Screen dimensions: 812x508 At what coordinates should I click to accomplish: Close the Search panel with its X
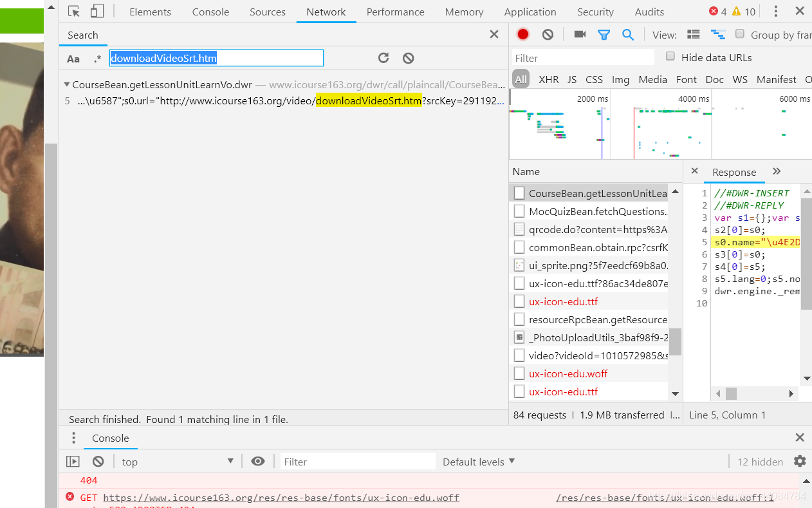pyautogui.click(x=494, y=35)
